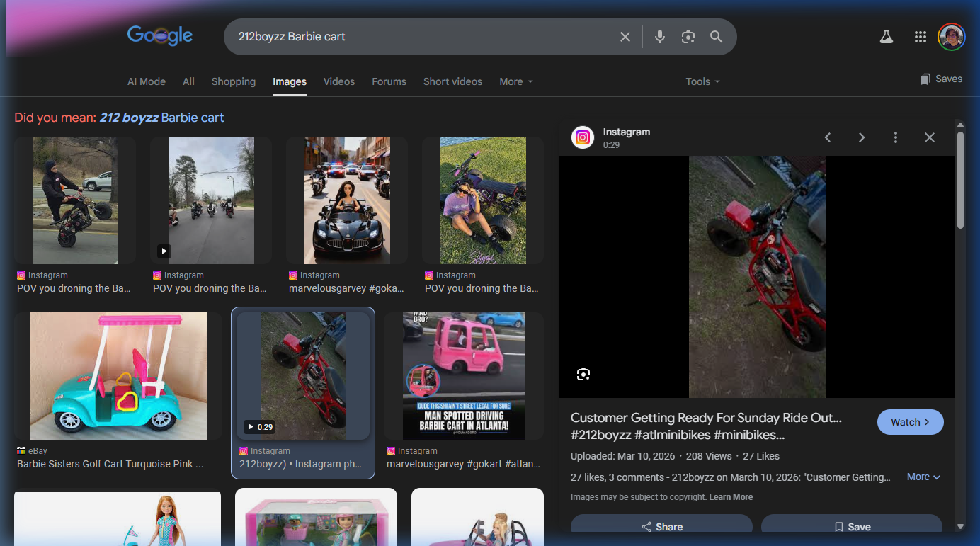Open person lying by minibike thumbnail
The image size is (980, 546).
tap(483, 201)
